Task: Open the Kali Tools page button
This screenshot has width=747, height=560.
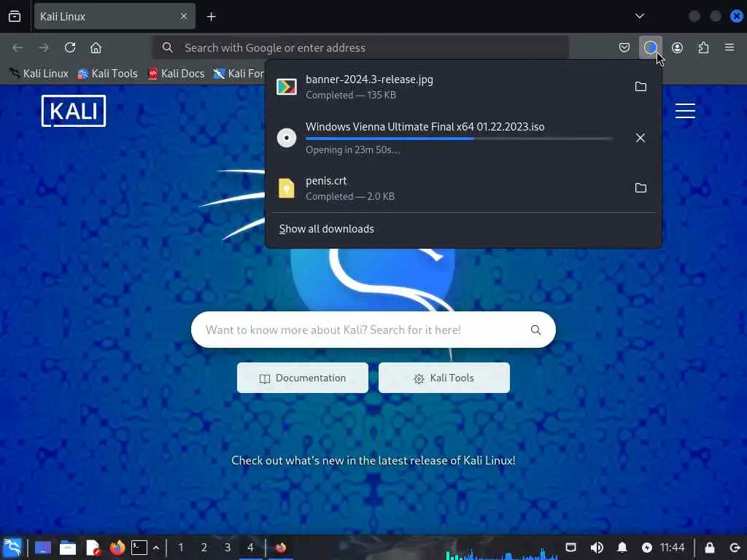Action: [x=444, y=378]
